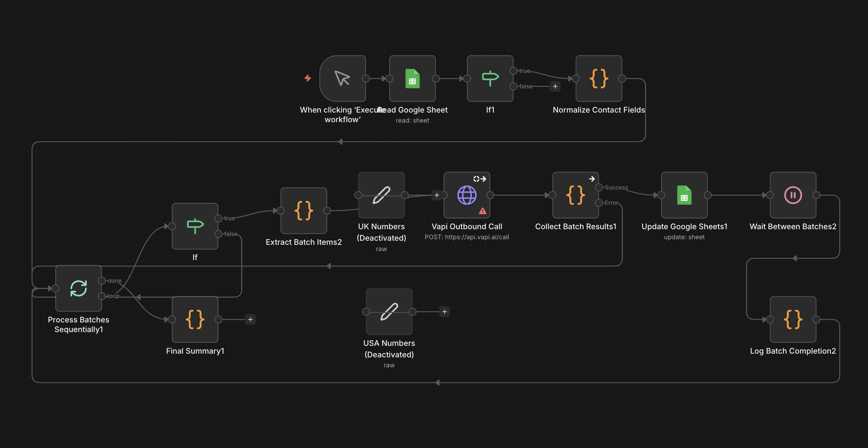
Task: Select USA Numbers (Deactivated) edit node
Action: [389, 312]
